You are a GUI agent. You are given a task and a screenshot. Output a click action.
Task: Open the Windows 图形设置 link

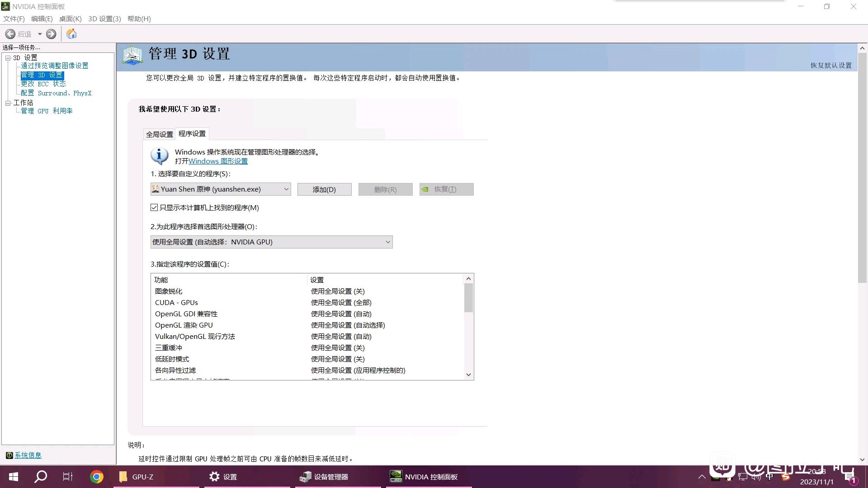pos(218,161)
